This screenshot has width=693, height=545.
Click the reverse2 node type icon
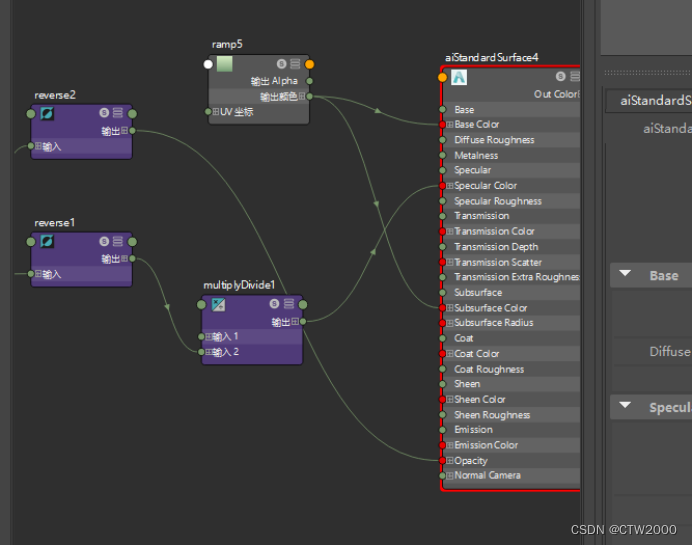point(47,114)
